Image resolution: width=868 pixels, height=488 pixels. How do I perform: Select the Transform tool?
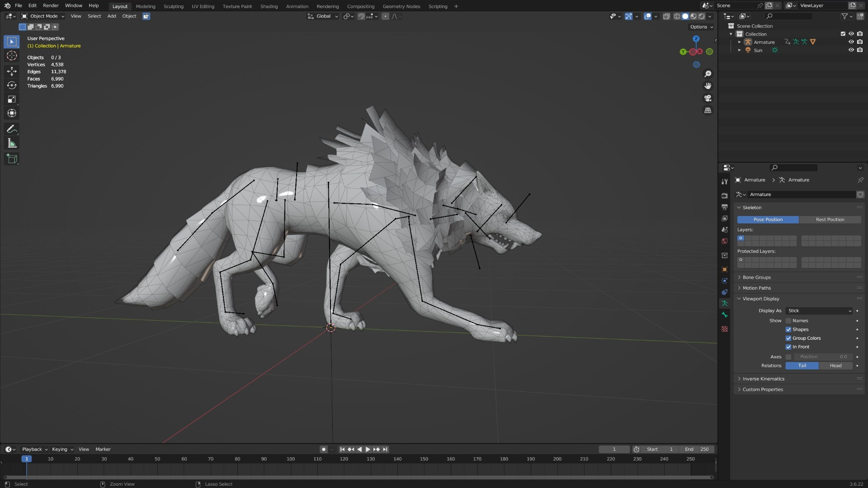pos(12,113)
